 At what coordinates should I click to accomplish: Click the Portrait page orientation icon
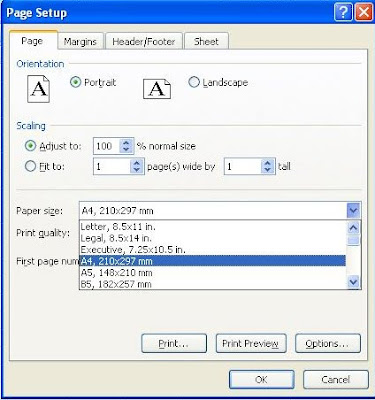pos(38,89)
